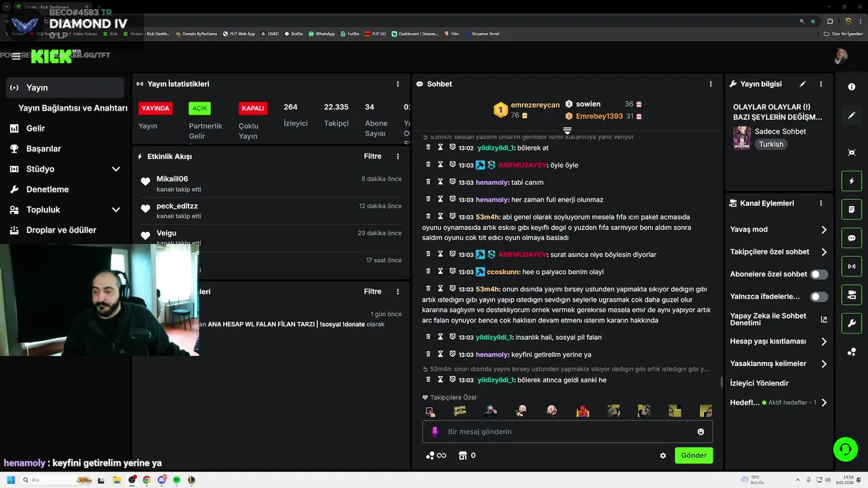This screenshot has height=488, width=868.
Task: Toggle Abonelere özel sohbet switch
Action: [819, 274]
